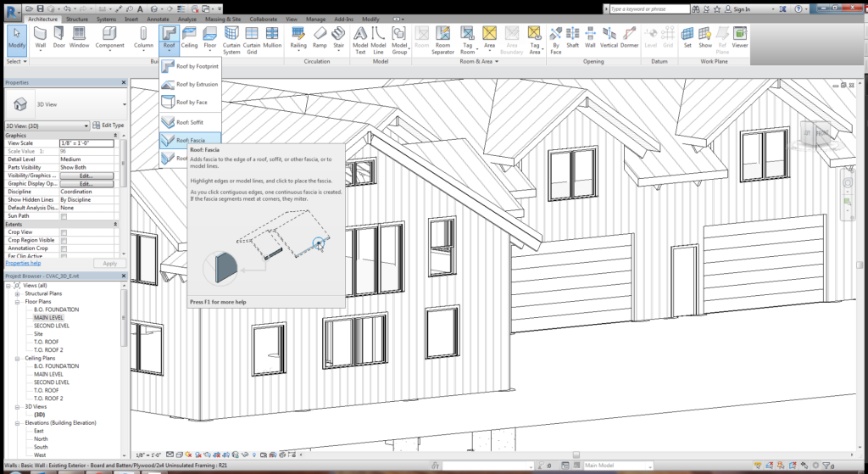
Task: Open the Structure ribbon tab
Action: click(77, 19)
